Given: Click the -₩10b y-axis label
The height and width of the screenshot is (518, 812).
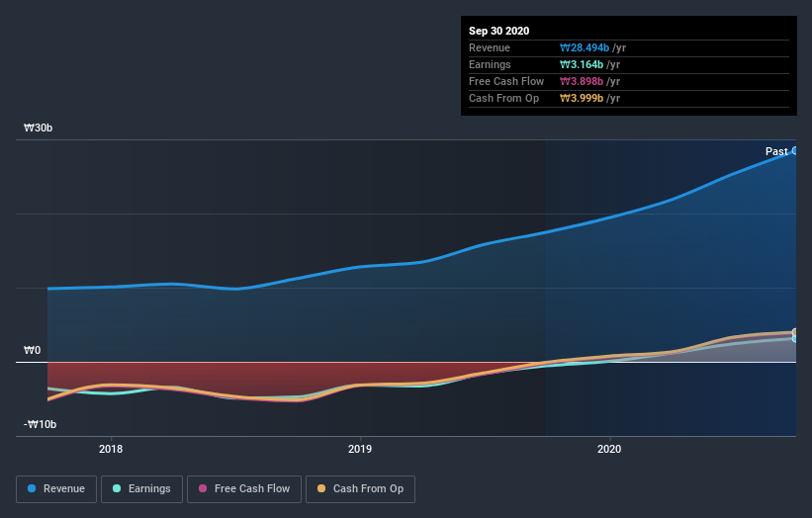Looking at the screenshot, I should 40,424.
